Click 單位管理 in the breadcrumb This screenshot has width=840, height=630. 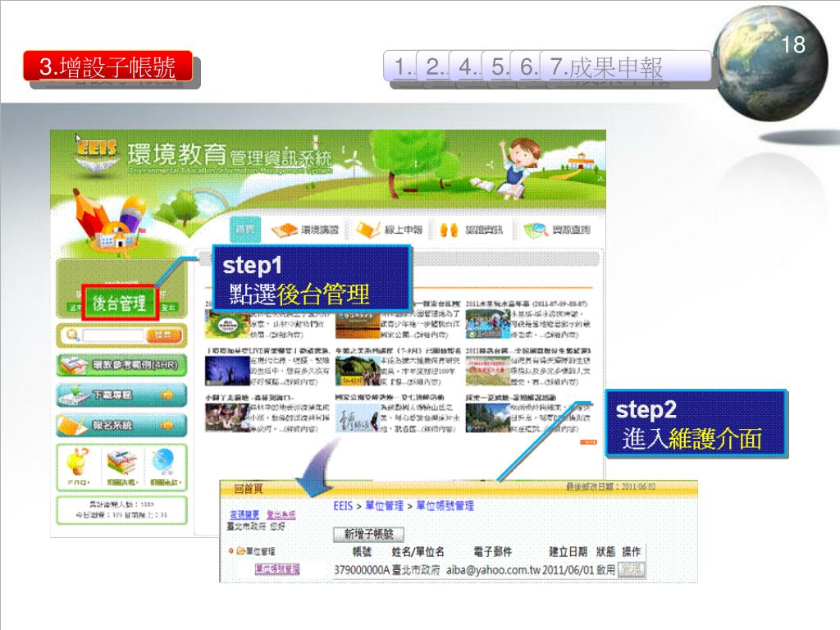pos(384,505)
